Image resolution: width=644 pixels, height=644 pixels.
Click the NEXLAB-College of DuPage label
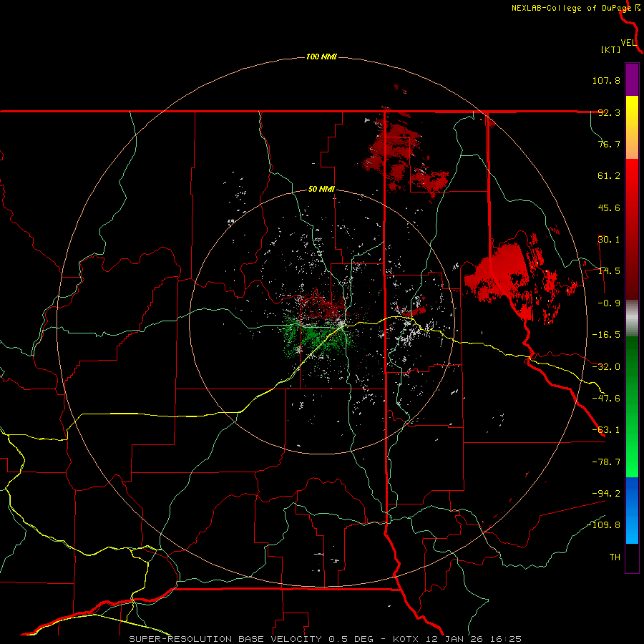click(571, 8)
